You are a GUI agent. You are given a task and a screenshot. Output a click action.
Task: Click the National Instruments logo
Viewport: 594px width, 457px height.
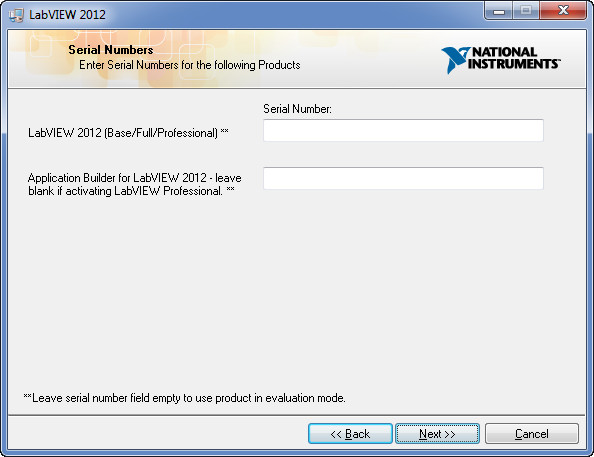click(501, 59)
